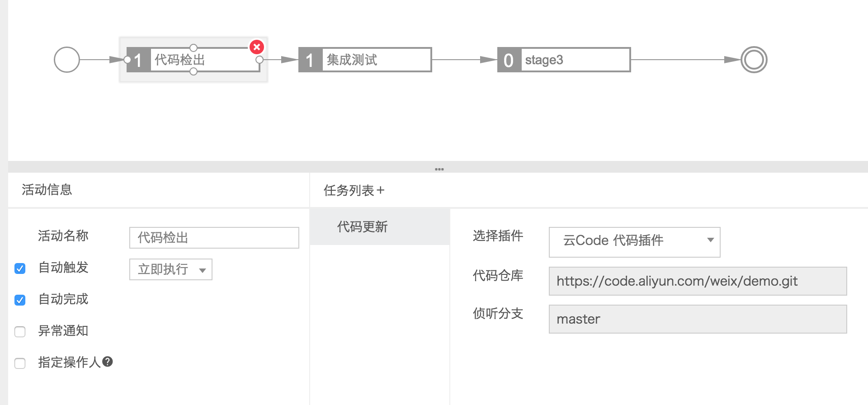Click the panel splitter handle dots
This screenshot has width=868, height=405.
point(439,169)
